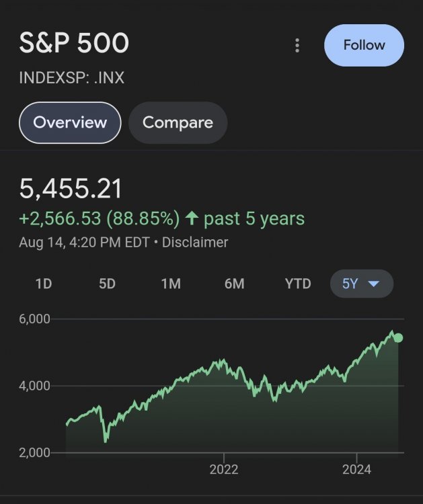Image resolution: width=423 pixels, height=504 pixels.
Task: Open the Compare tab
Action: (x=178, y=122)
